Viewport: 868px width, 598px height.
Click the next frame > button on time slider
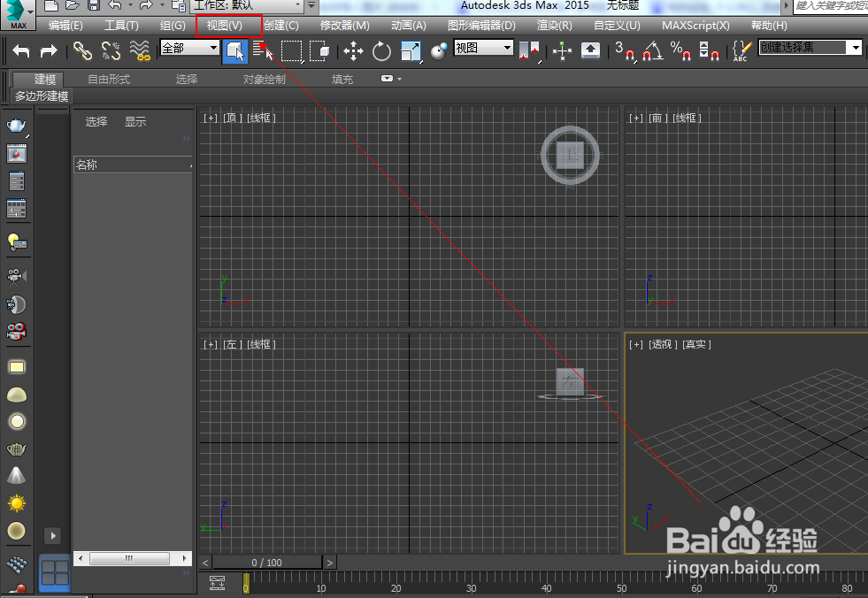coord(330,563)
